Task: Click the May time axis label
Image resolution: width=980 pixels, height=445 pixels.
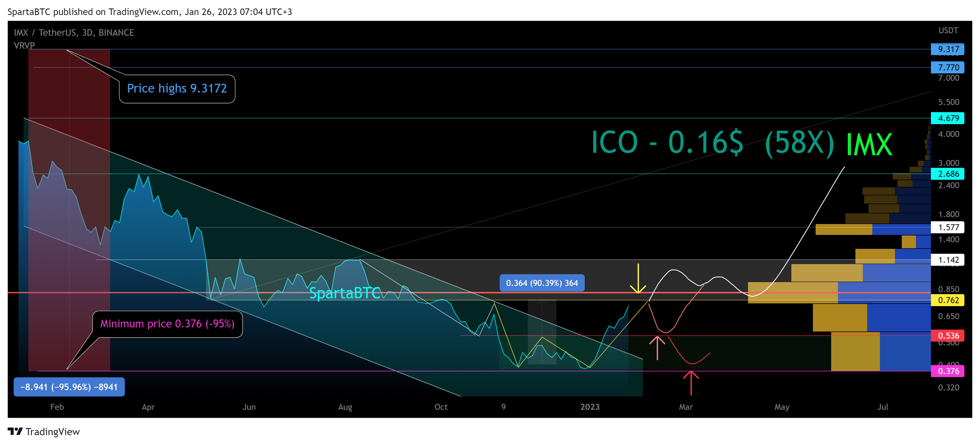Action: (782, 407)
